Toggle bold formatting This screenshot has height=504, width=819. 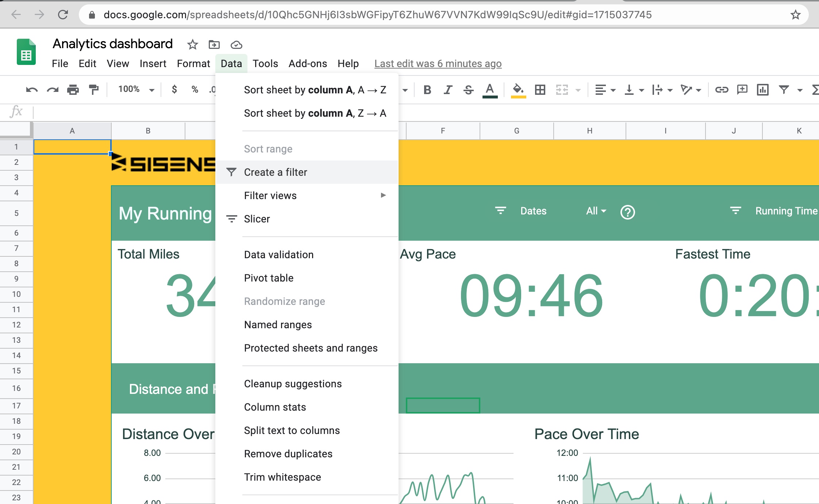pos(427,90)
